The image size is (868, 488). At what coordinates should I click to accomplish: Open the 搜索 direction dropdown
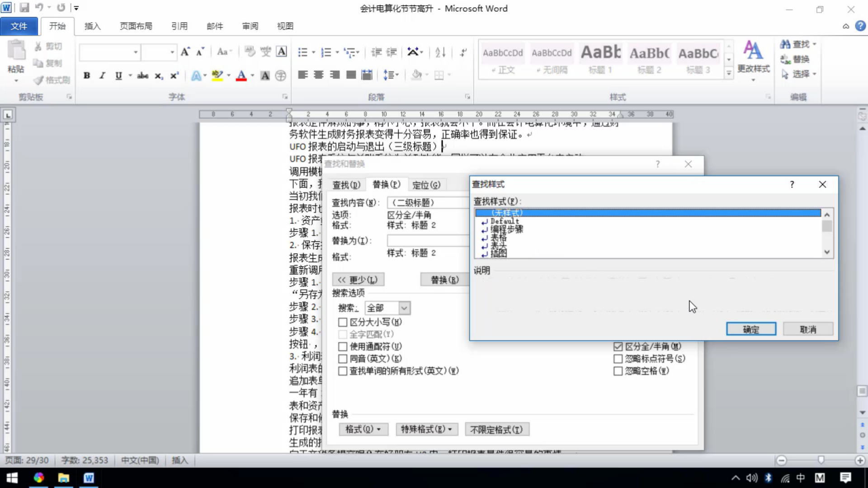click(x=404, y=308)
